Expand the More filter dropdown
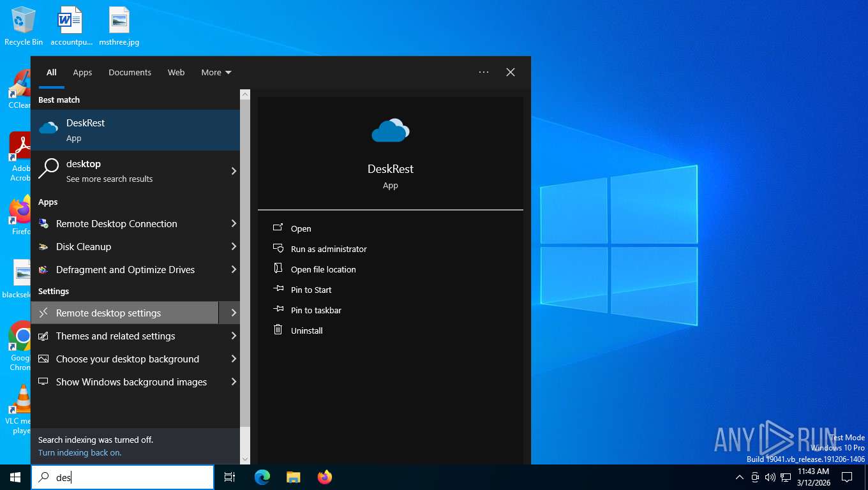The image size is (868, 490). pyautogui.click(x=216, y=72)
